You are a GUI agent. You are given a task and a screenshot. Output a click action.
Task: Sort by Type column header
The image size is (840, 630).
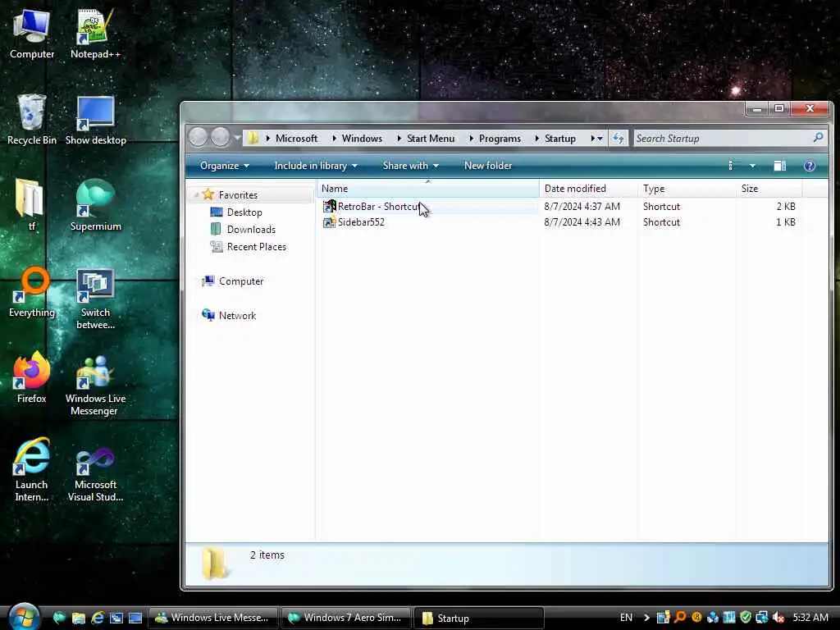tap(687, 189)
